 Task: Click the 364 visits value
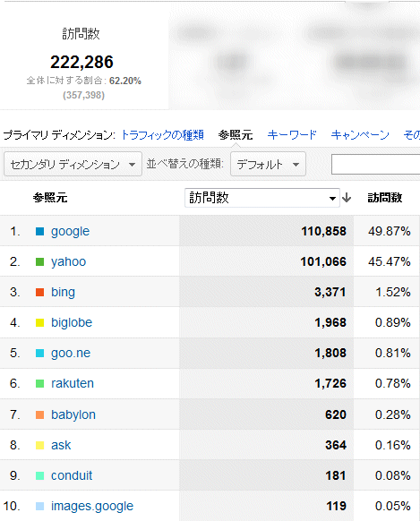pos(336,445)
